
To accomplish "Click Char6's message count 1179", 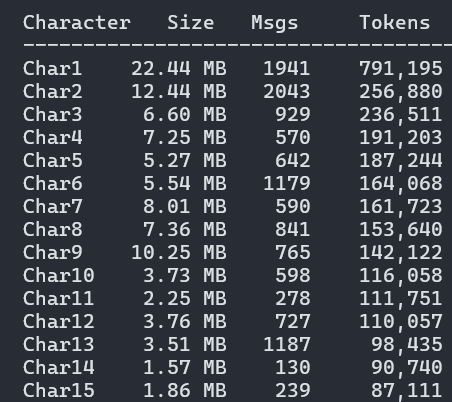I will coord(287,183).
